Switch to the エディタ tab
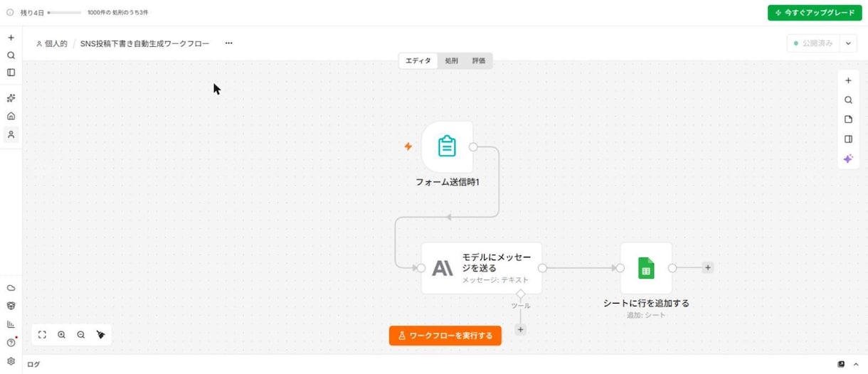 point(418,61)
